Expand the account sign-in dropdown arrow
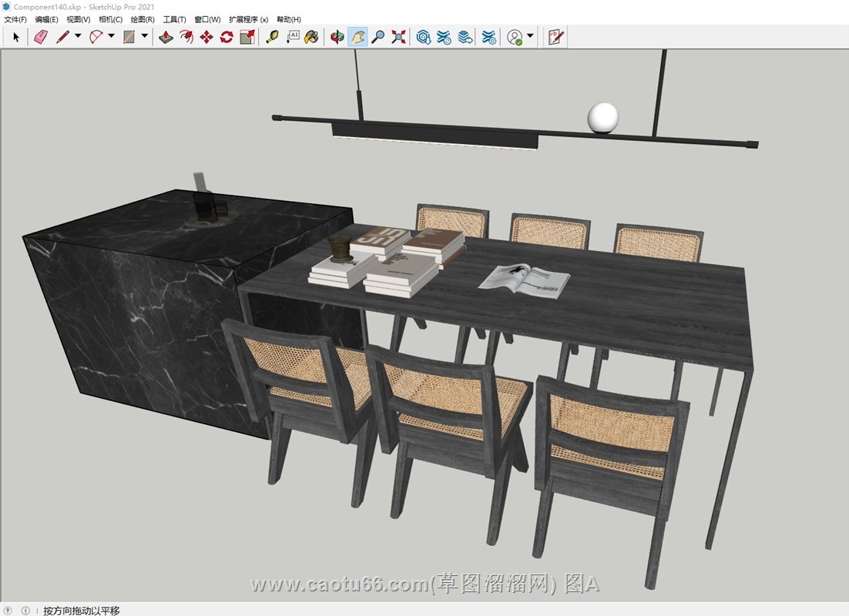This screenshot has width=849, height=616. [x=530, y=36]
